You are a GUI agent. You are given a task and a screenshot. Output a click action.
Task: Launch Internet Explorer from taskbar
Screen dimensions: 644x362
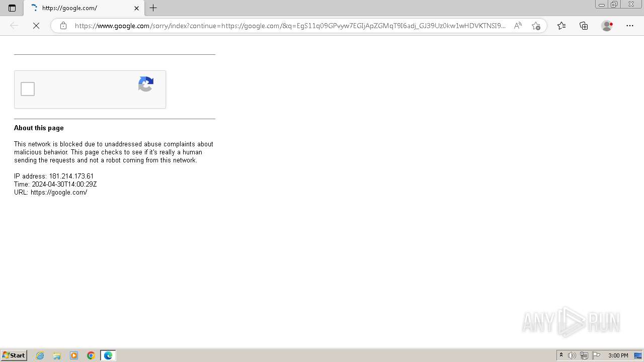[40, 355]
